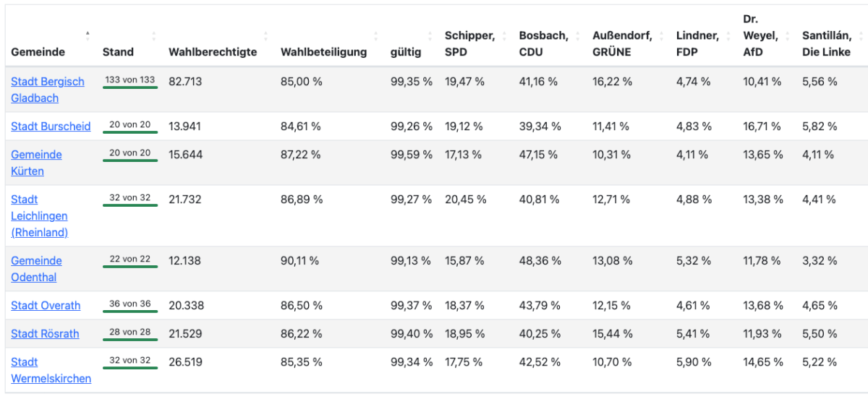Click the sort arrows beside the Stand header
Screen dimensions: 868x399
pos(153,35)
